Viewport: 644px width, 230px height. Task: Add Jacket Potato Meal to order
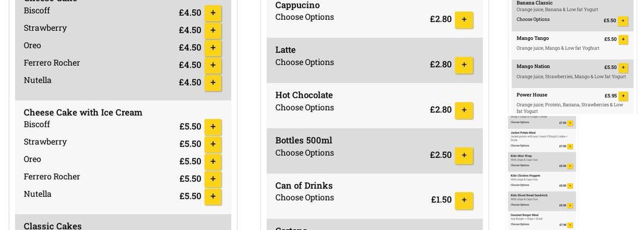point(570,146)
